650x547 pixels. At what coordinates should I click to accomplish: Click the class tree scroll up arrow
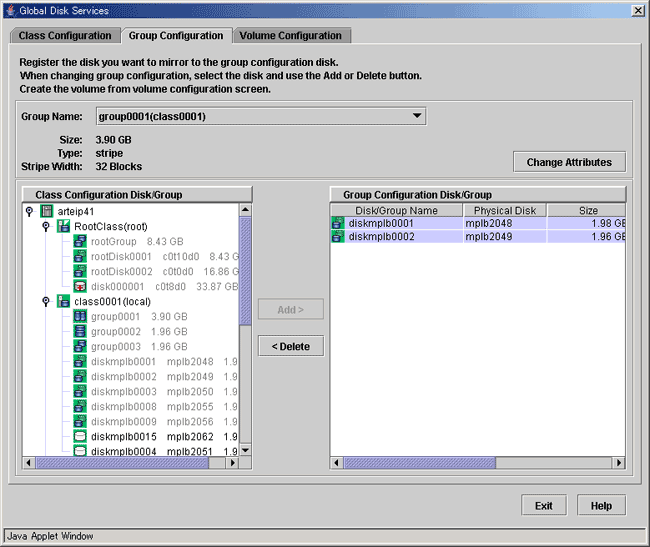click(x=245, y=210)
